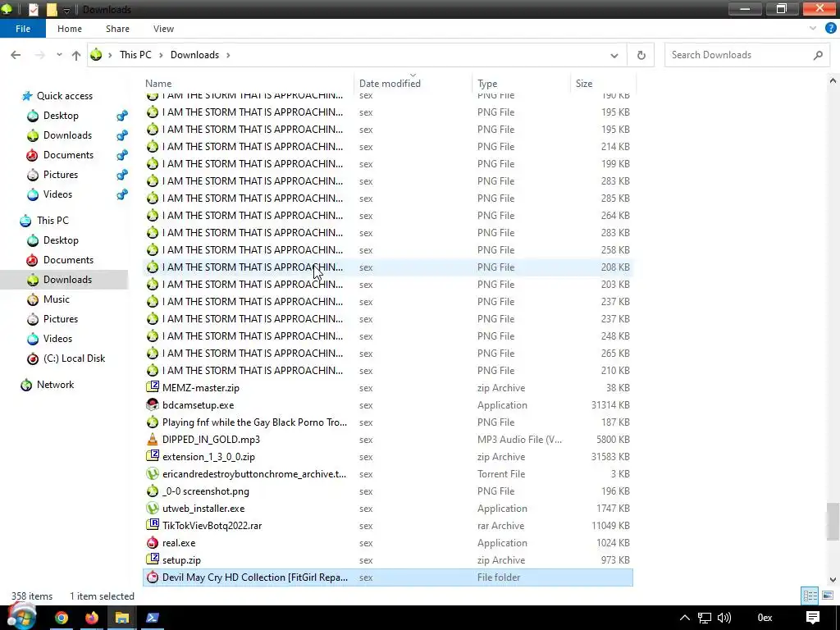Select the 'Playing fnf while the Gay Black...' file

pos(388,422)
